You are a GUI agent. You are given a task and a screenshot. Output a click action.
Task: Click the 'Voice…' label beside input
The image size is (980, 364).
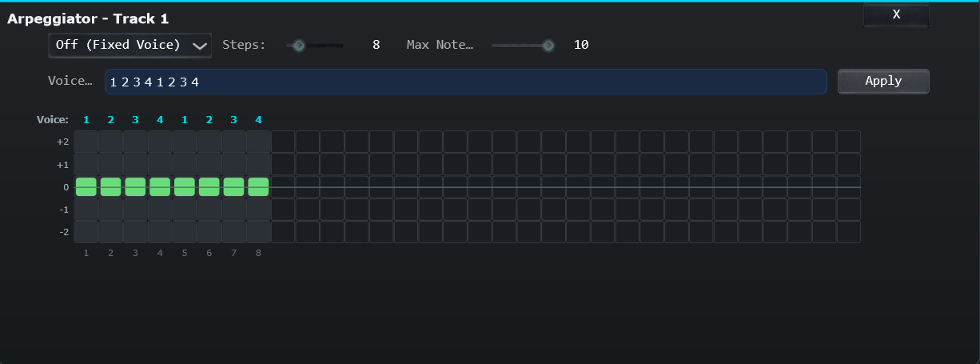click(70, 81)
